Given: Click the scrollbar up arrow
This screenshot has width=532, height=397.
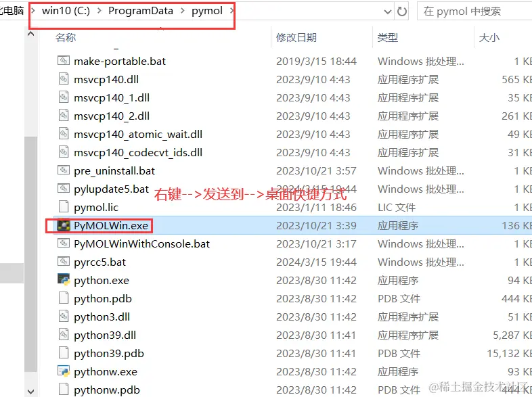Looking at the screenshot, I should 31,34.
